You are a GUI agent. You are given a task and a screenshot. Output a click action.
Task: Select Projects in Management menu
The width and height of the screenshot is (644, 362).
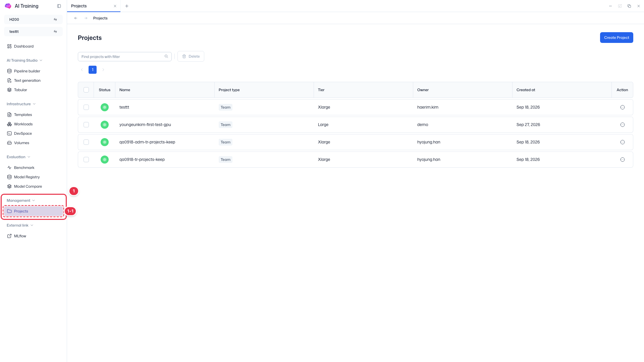(33, 211)
